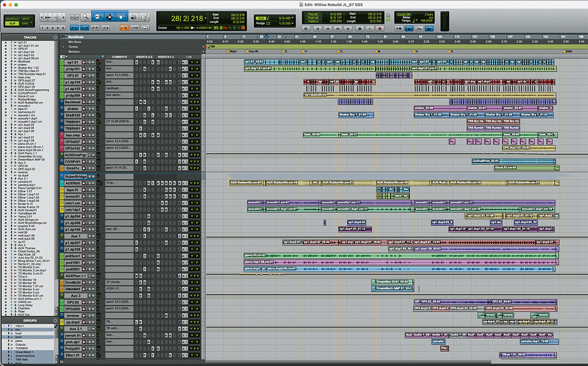588x366 pixels.
Task: Solo the shaker track
Action: click(89, 109)
